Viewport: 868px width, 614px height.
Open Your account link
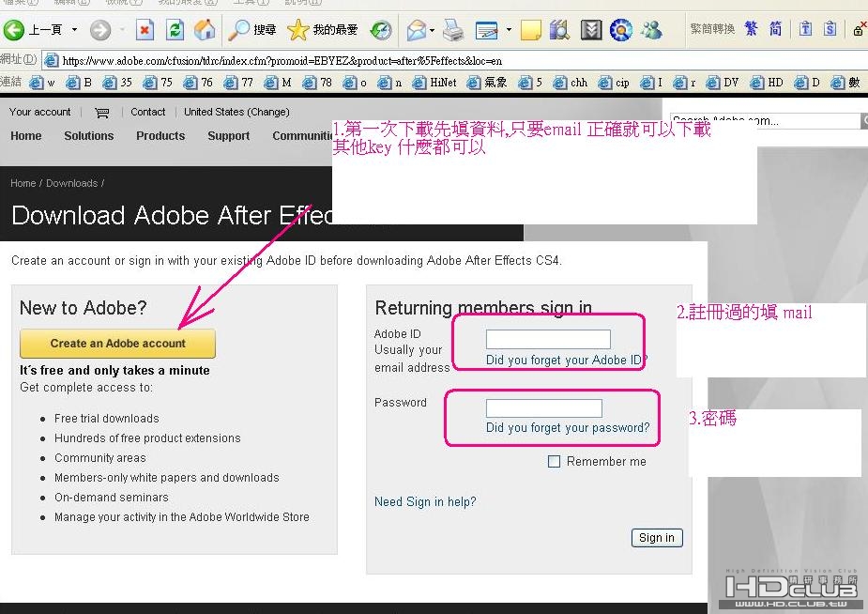click(39, 112)
